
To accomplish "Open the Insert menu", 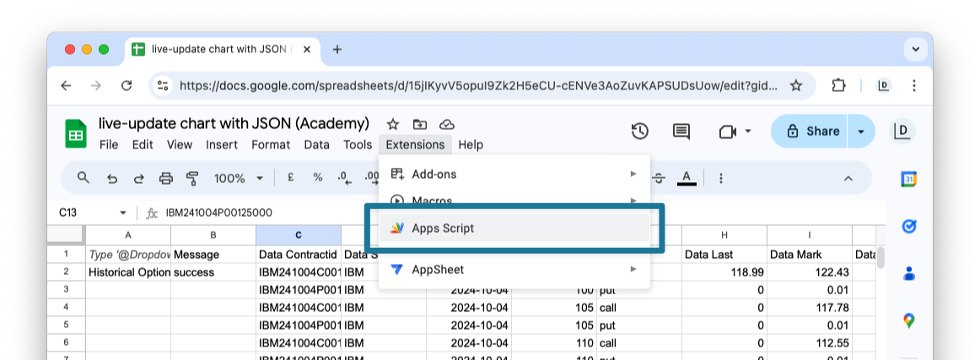I will coord(222,144).
